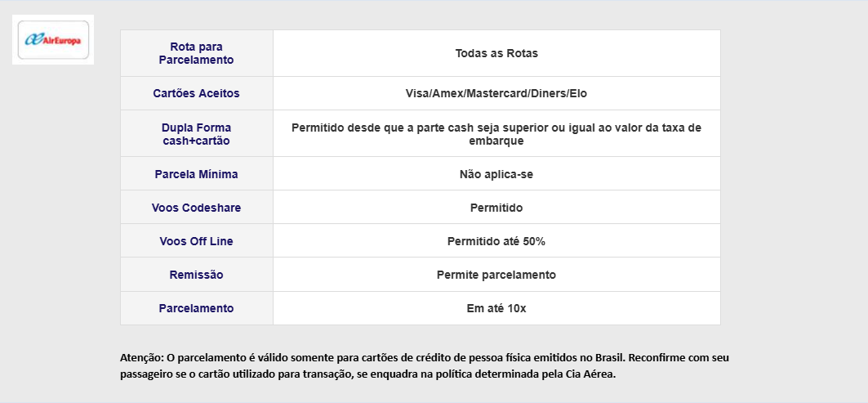Select the Voos Off Line label
Screen dimensions: 868x403
(x=197, y=241)
